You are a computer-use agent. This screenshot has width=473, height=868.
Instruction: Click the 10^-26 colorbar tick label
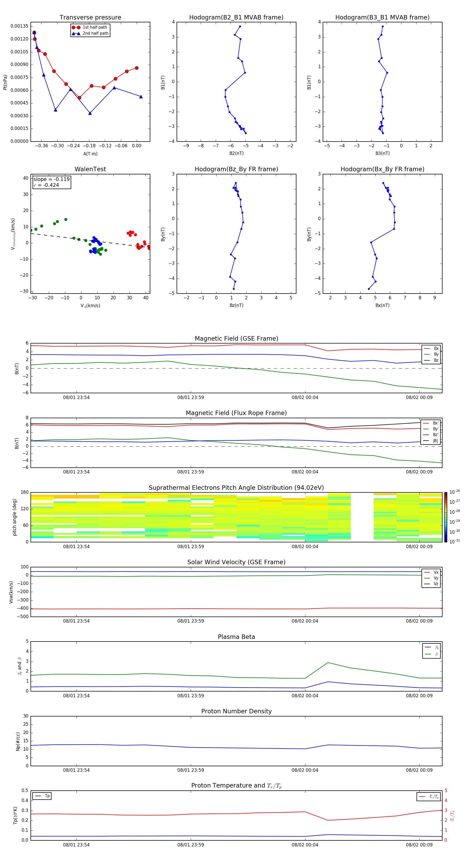click(455, 492)
